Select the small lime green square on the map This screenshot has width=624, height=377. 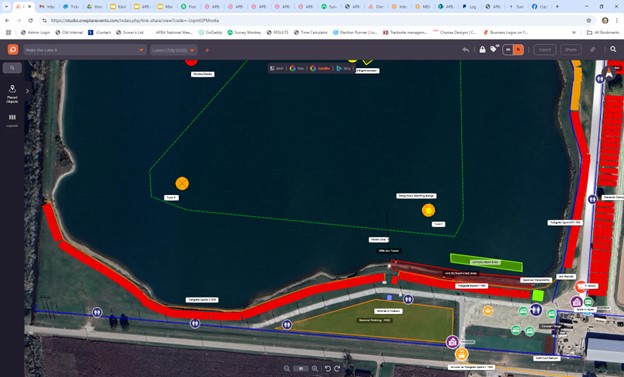[538, 295]
